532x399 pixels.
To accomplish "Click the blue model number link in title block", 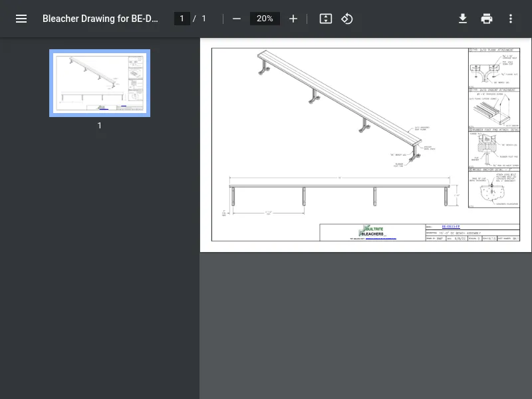I will tap(451, 227).
